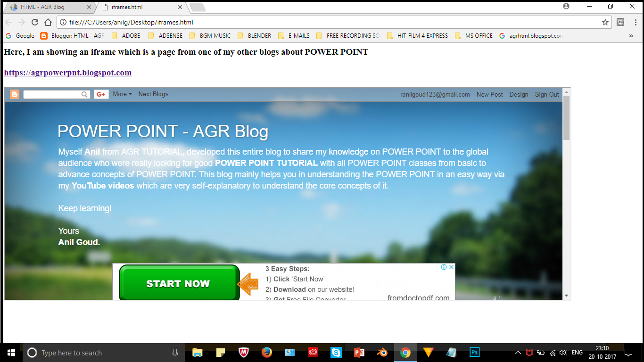The image size is (644, 362).
Task: Click the Blogger logo in the navbar
Action: 15,94
